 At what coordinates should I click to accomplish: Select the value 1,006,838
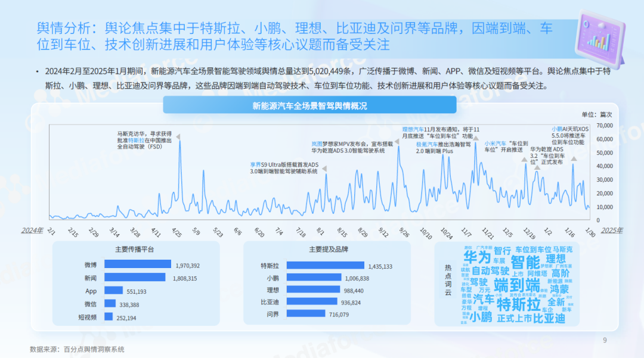click(357, 278)
